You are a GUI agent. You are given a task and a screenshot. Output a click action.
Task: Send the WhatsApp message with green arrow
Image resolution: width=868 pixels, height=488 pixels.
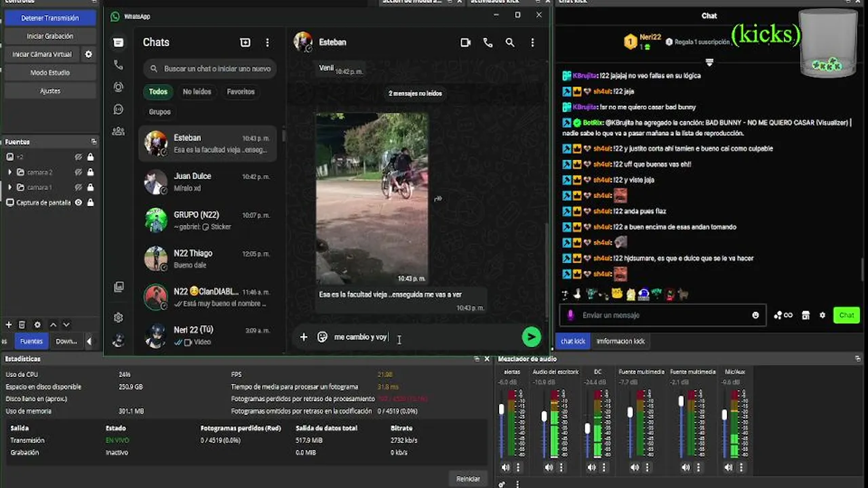531,337
